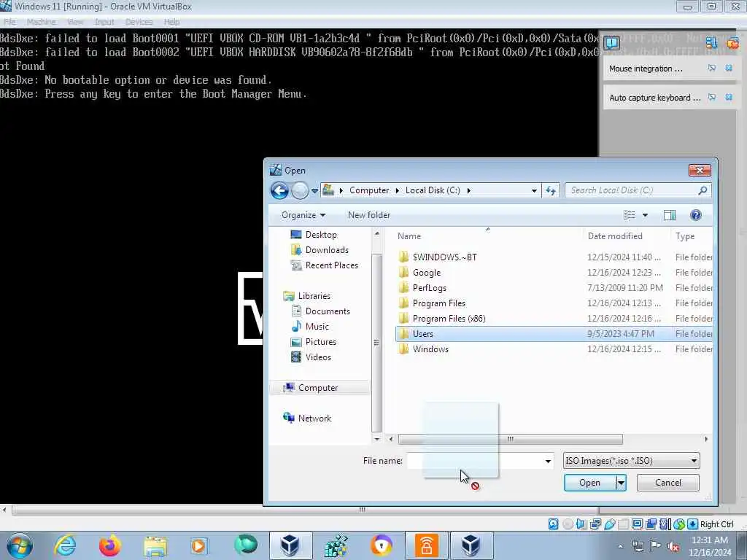Image resolution: width=747 pixels, height=560 pixels.
Task: Go back in the Open dialog
Action: 279,190
